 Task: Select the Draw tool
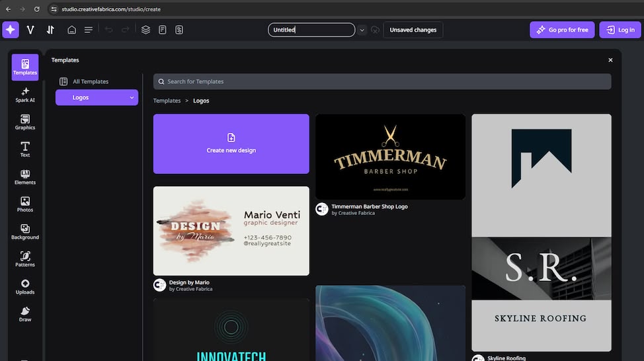coord(25,314)
